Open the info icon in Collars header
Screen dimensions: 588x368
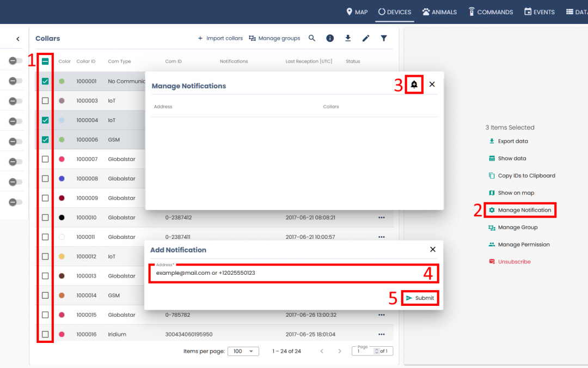(330, 38)
